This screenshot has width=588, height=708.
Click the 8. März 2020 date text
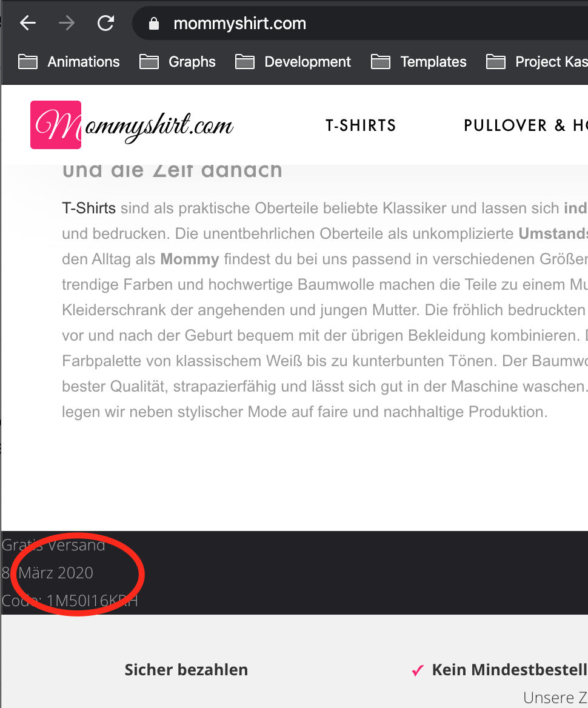pyautogui.click(x=47, y=573)
